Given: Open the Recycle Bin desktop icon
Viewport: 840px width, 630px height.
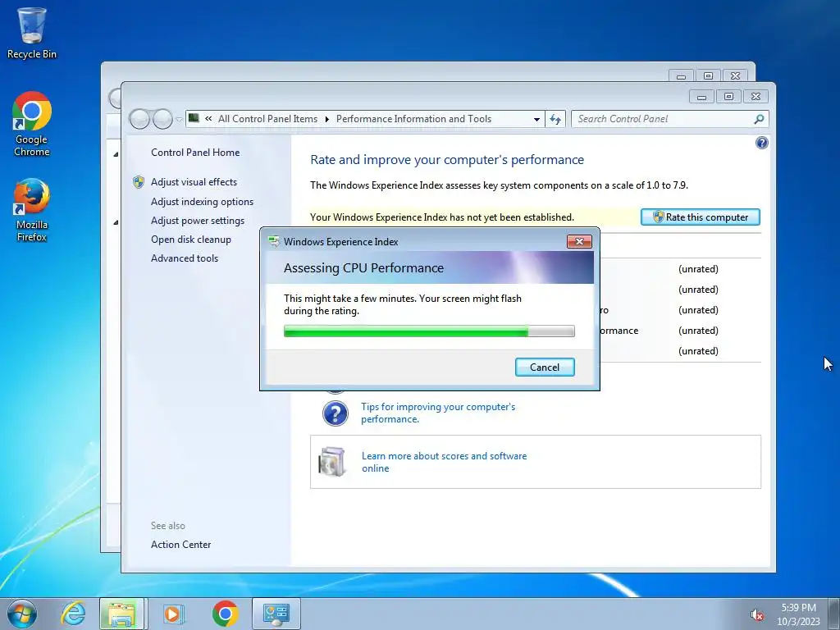Looking at the screenshot, I should 32,32.
